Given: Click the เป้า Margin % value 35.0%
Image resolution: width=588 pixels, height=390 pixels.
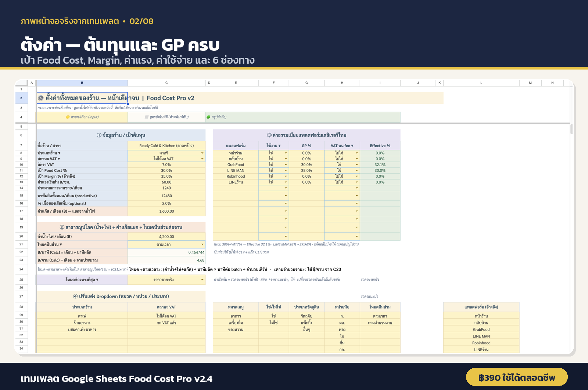Looking at the screenshot, I should (166, 177).
